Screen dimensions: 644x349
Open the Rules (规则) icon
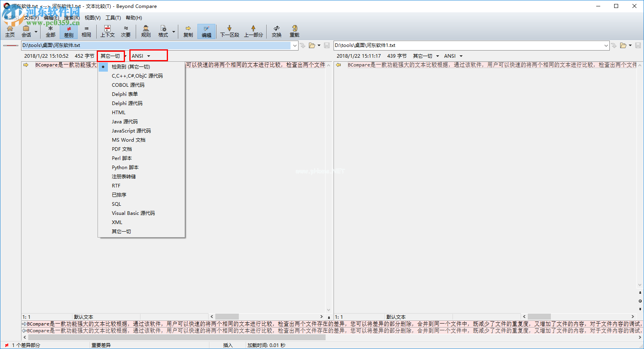tap(146, 31)
